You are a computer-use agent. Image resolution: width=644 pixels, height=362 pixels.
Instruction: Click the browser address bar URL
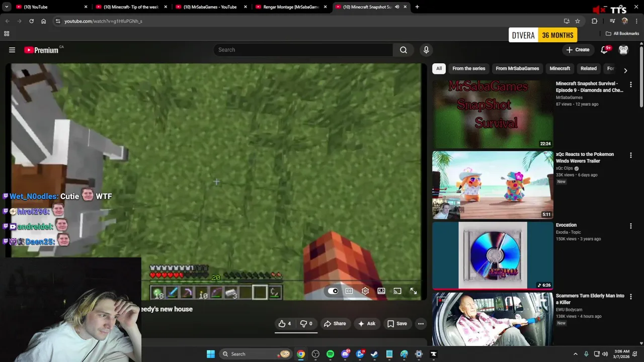[x=103, y=21]
